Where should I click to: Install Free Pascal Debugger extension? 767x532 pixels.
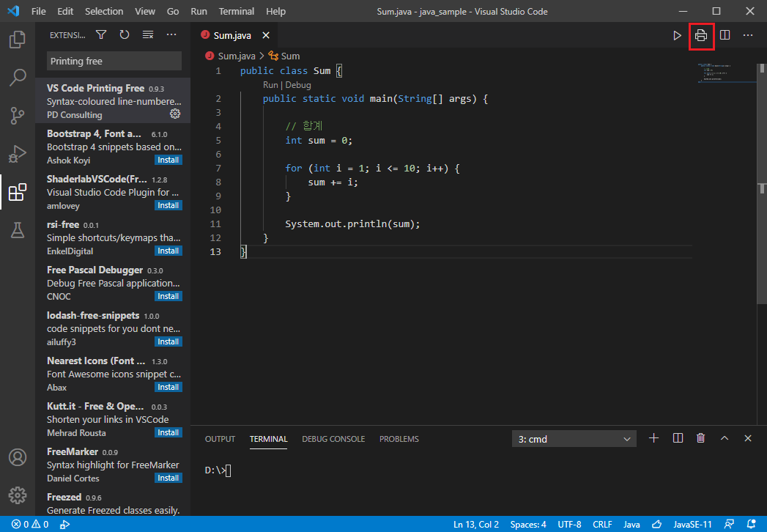168,297
